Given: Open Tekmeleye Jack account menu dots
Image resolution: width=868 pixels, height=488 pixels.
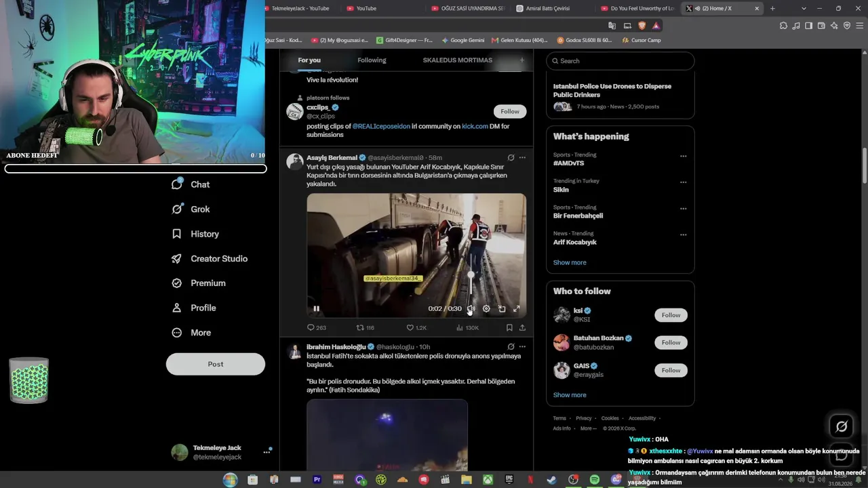Looking at the screenshot, I should [267, 452].
